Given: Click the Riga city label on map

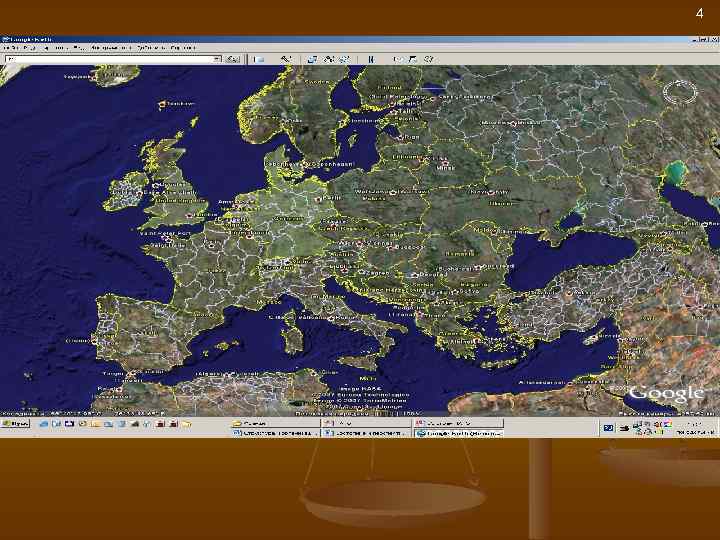Looking at the screenshot, I should pyautogui.click(x=412, y=137).
